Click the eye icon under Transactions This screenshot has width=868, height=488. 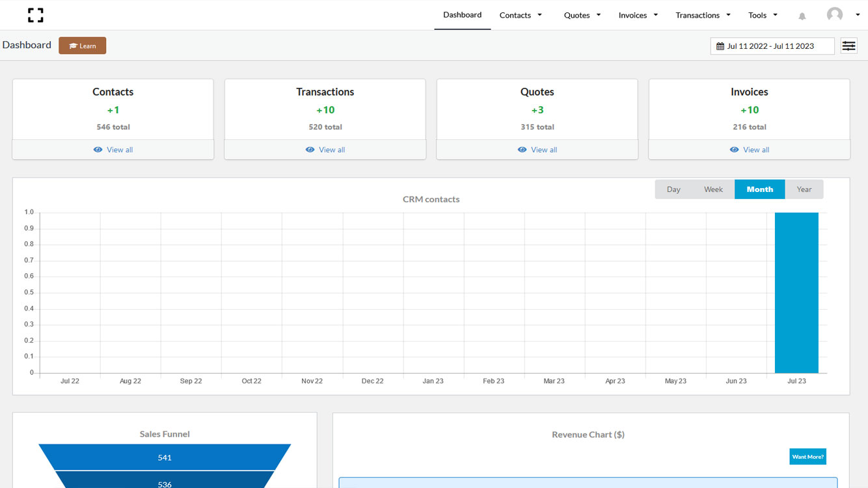click(x=310, y=150)
